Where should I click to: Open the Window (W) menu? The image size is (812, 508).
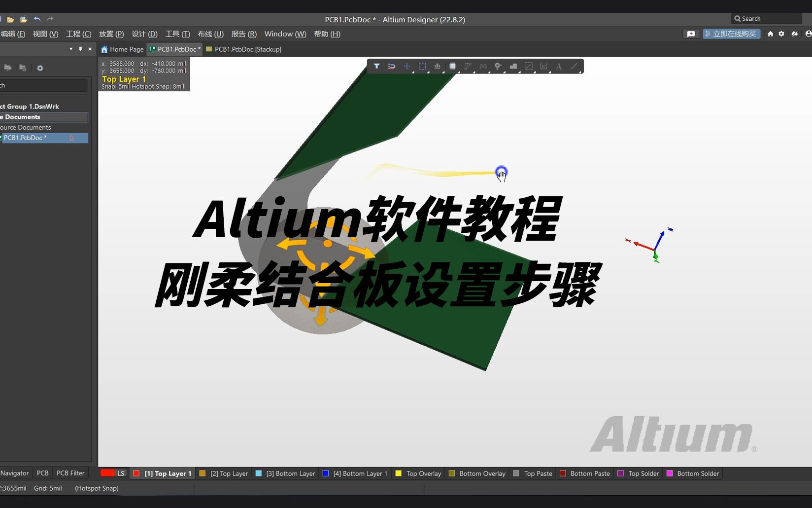click(285, 34)
